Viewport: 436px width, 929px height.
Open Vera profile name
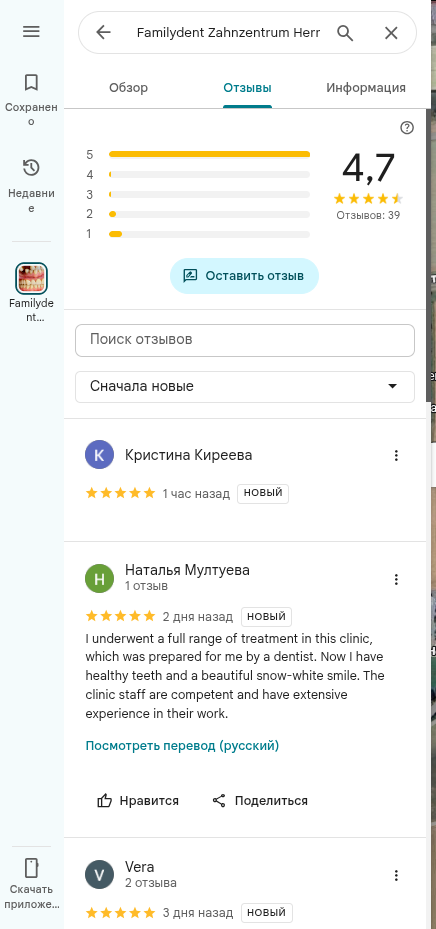coord(140,867)
